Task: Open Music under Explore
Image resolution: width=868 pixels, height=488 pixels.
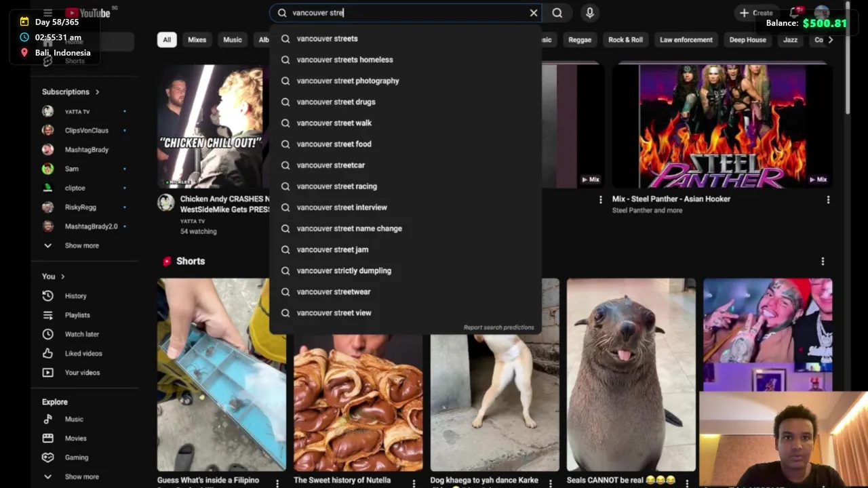Action: pos(85,419)
